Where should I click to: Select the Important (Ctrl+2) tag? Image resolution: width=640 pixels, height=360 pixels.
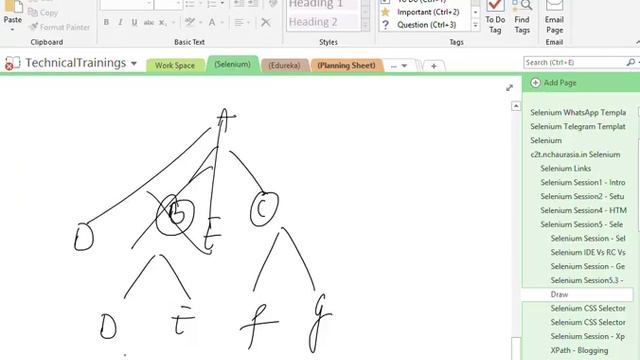(428, 12)
